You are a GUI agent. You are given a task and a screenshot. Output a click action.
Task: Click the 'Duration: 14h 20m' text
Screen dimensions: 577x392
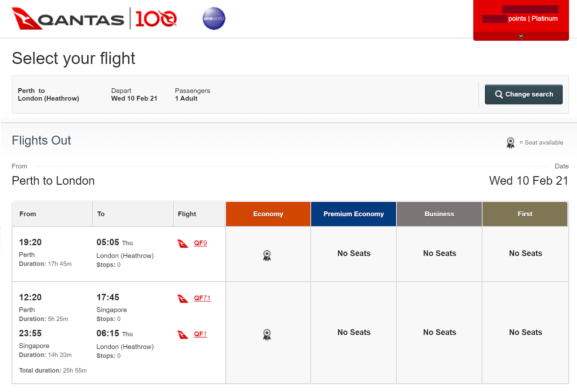pos(45,355)
